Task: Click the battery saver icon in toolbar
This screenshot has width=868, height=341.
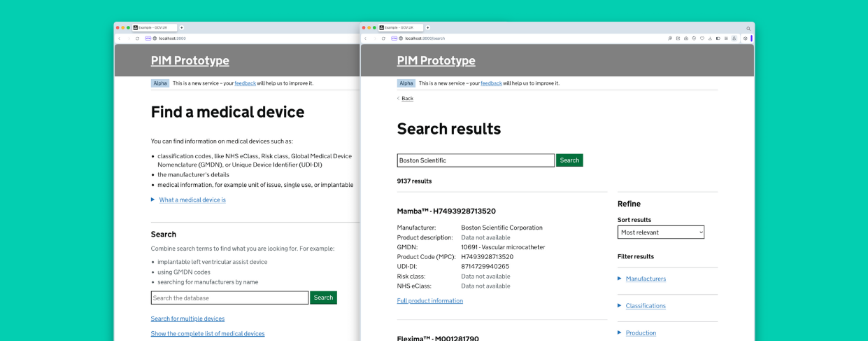Action: coord(718,39)
